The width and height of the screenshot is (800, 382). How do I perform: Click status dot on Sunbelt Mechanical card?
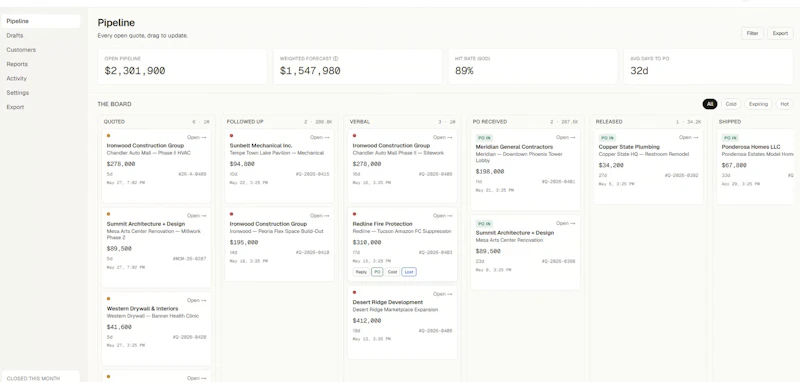[x=232, y=136]
